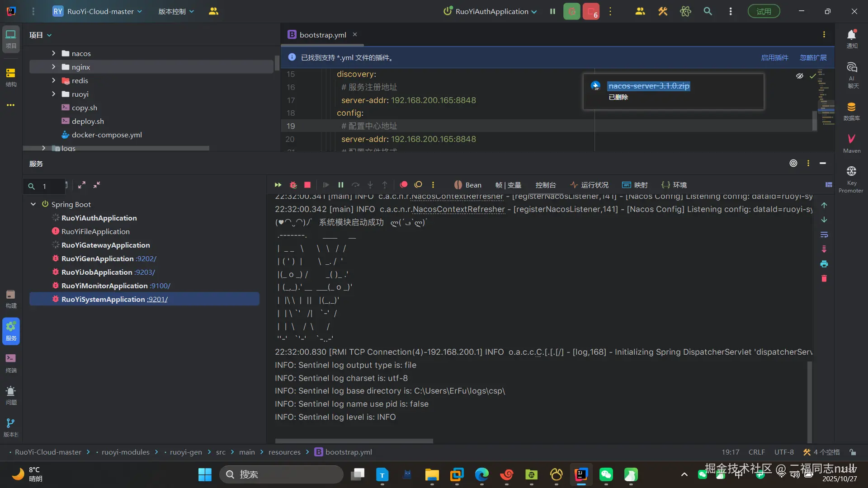
Task: Toggle soft-wrap in the console
Action: pos(824,235)
